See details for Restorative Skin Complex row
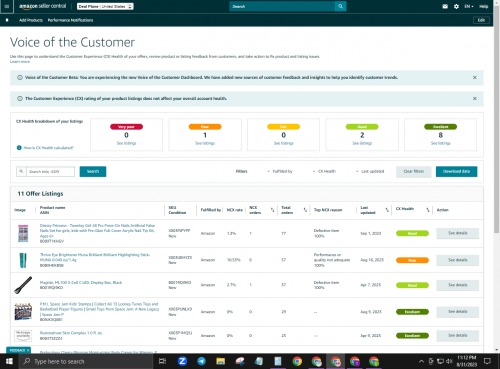Viewport: 500px width, 369px height. click(x=457, y=335)
